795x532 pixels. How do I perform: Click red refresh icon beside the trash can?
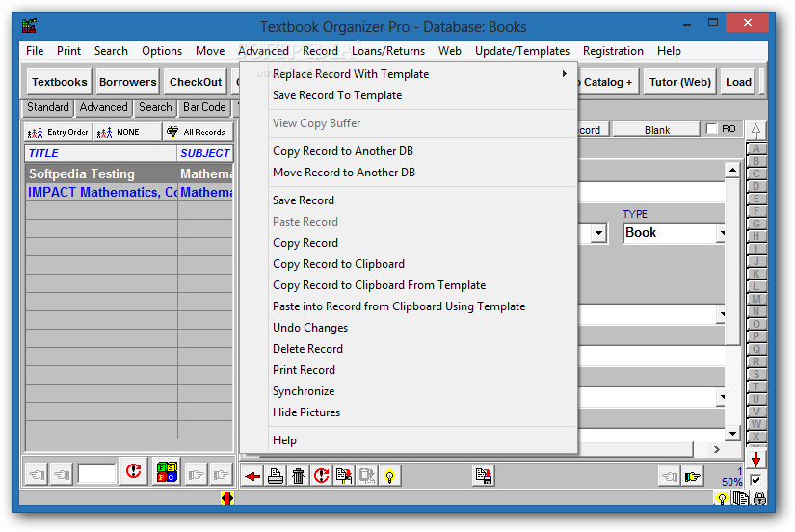coord(321,476)
